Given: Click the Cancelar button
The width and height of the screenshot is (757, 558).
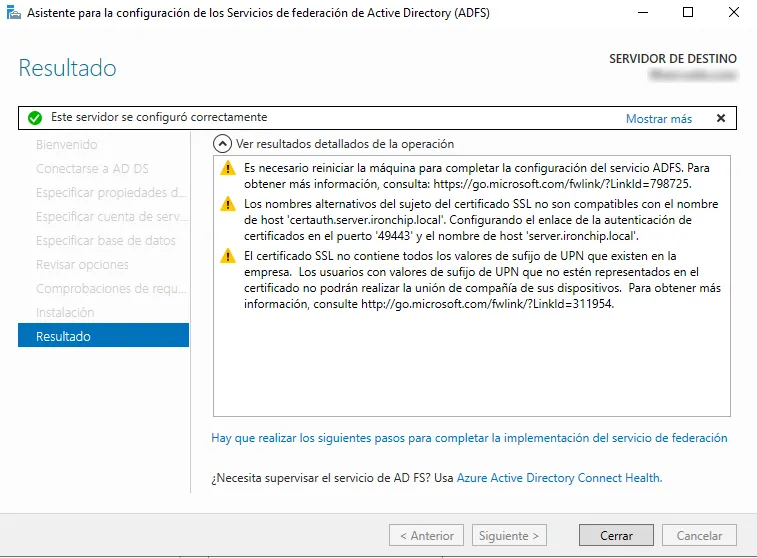Looking at the screenshot, I should coord(699,535).
